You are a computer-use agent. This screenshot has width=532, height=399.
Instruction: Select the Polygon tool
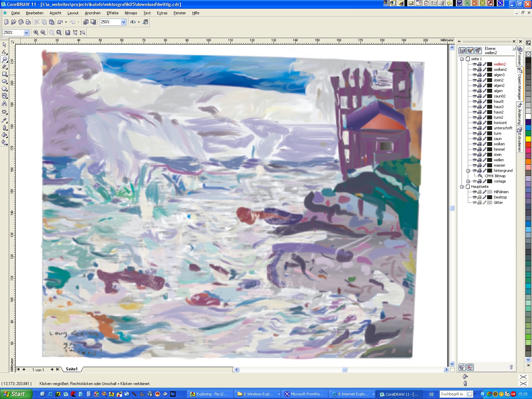click(4, 89)
